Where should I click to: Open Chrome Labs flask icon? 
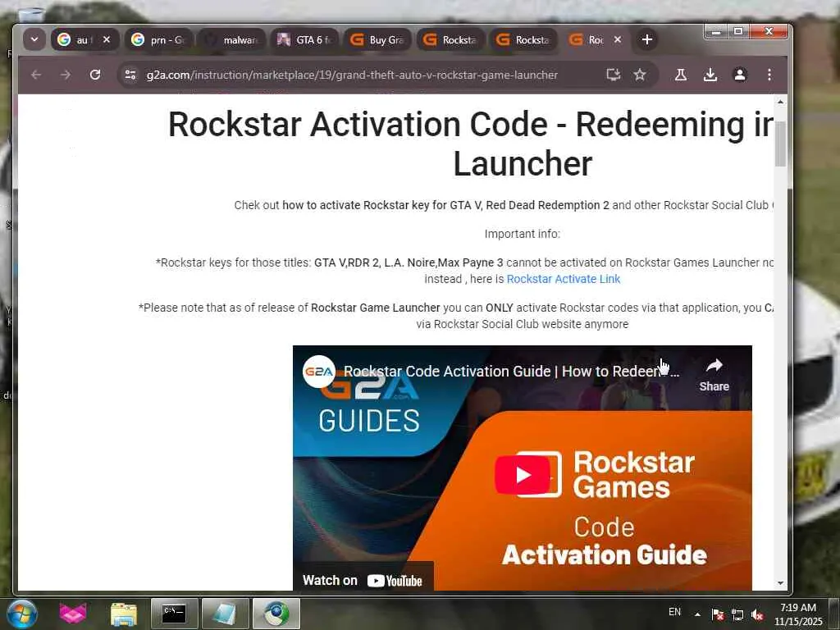pyautogui.click(x=680, y=75)
